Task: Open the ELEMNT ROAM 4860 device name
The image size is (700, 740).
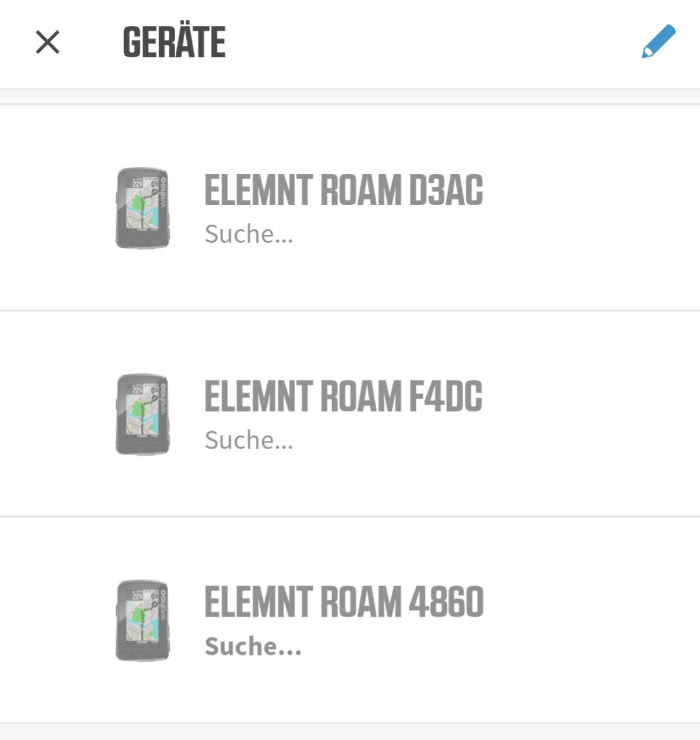Action: 344,602
